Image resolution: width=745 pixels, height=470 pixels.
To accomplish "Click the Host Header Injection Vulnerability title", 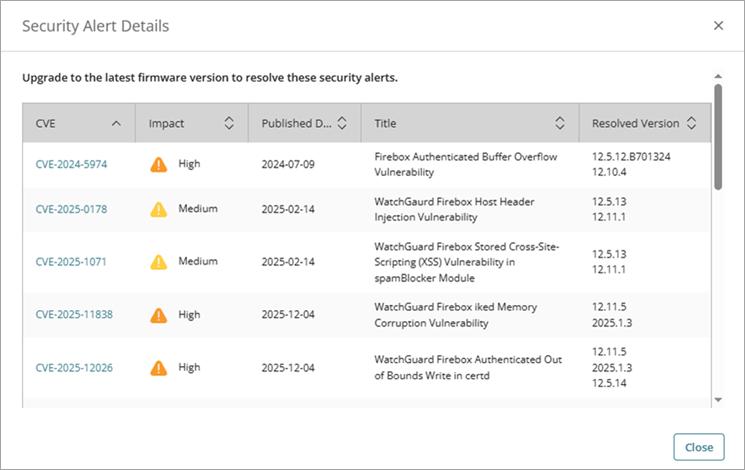I will pos(454,210).
